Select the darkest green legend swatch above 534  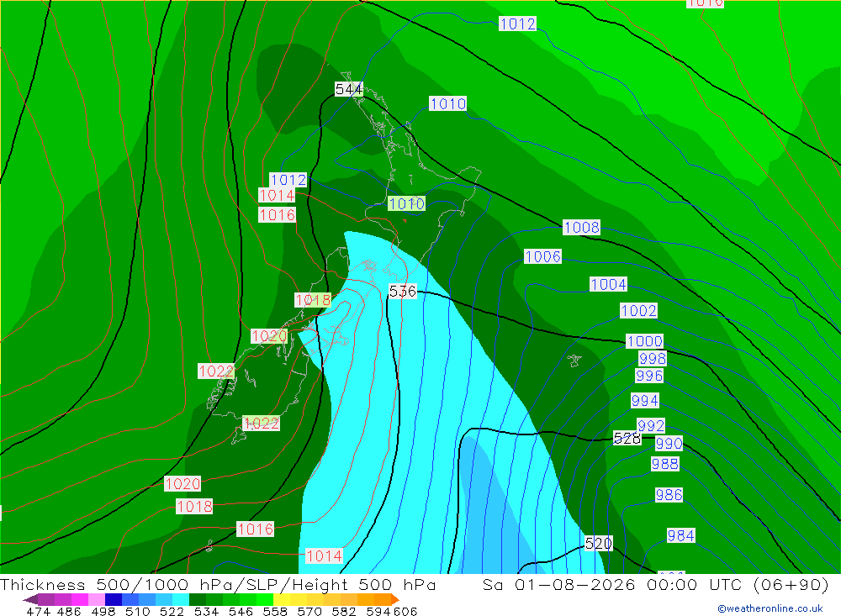[x=198, y=599]
